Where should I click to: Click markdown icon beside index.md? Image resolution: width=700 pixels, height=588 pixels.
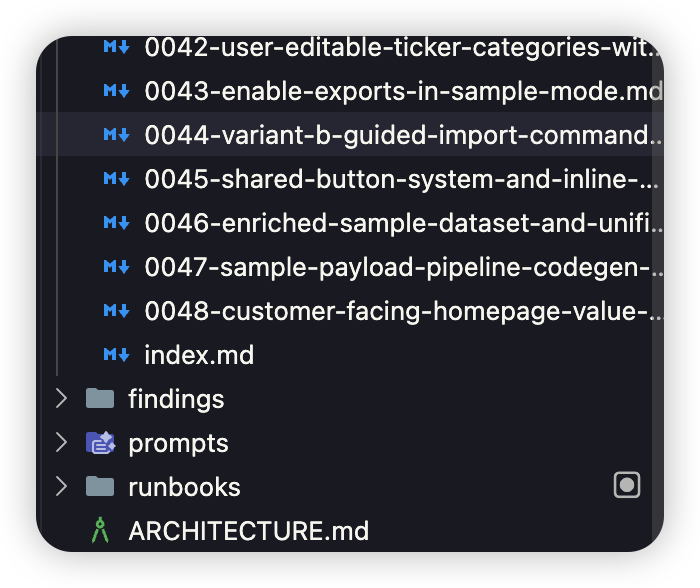click(x=116, y=355)
